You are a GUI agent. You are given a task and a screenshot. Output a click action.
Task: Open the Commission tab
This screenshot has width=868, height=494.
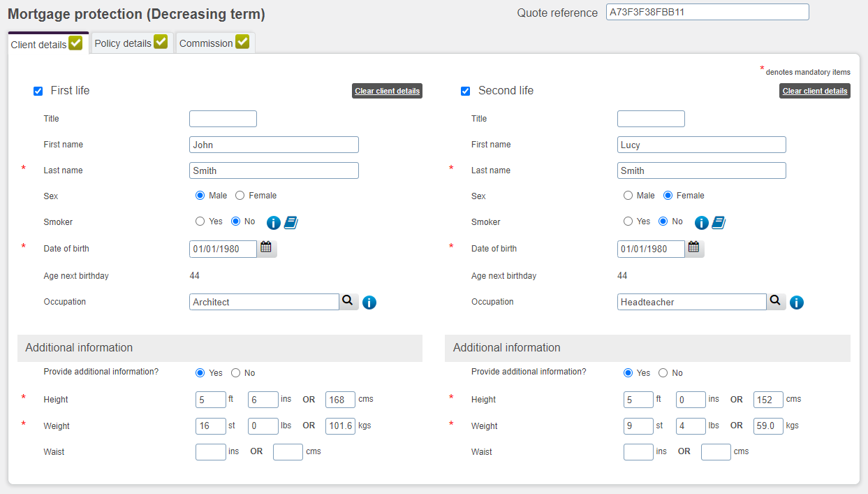[214, 43]
